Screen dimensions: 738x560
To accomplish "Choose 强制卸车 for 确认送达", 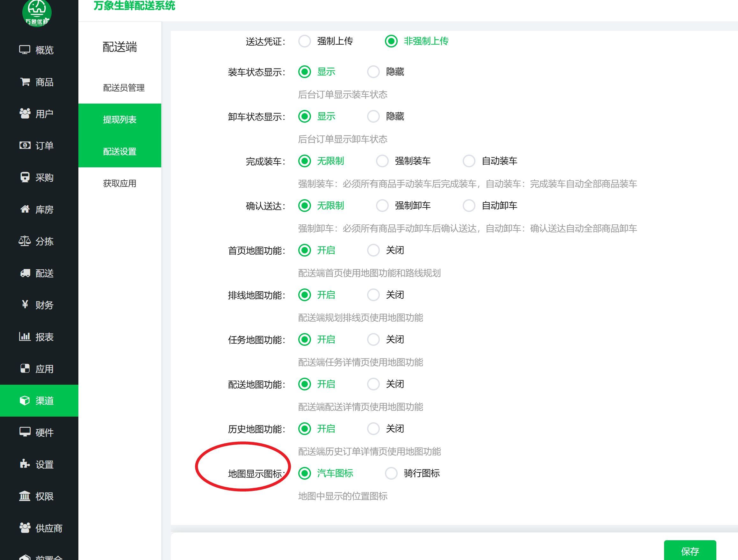I will coord(382,206).
